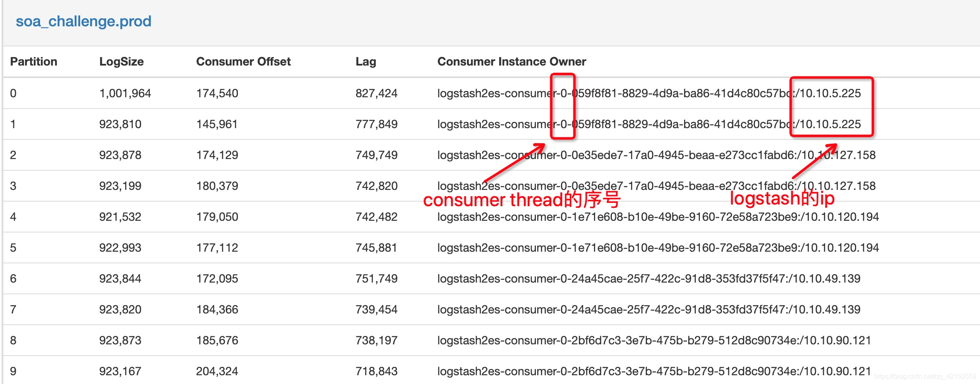Select consumer offset 145,961
The height and width of the screenshot is (384, 980).
pos(217,124)
